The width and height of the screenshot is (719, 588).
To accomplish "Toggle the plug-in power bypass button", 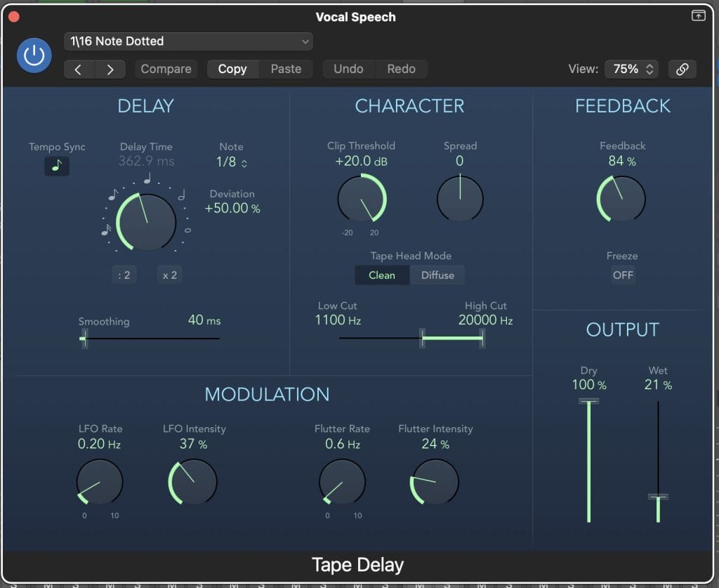I will (x=34, y=55).
